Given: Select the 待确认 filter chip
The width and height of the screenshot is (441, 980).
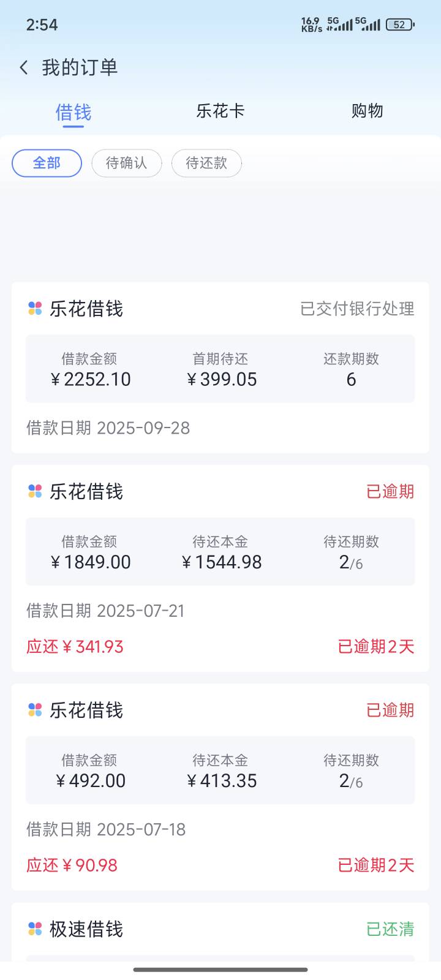Looking at the screenshot, I should [127, 163].
